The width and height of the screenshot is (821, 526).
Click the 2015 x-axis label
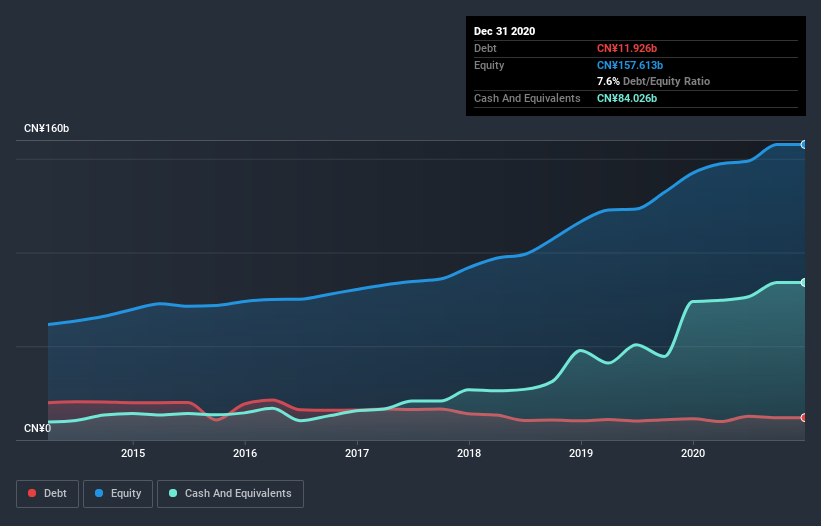tap(133, 453)
